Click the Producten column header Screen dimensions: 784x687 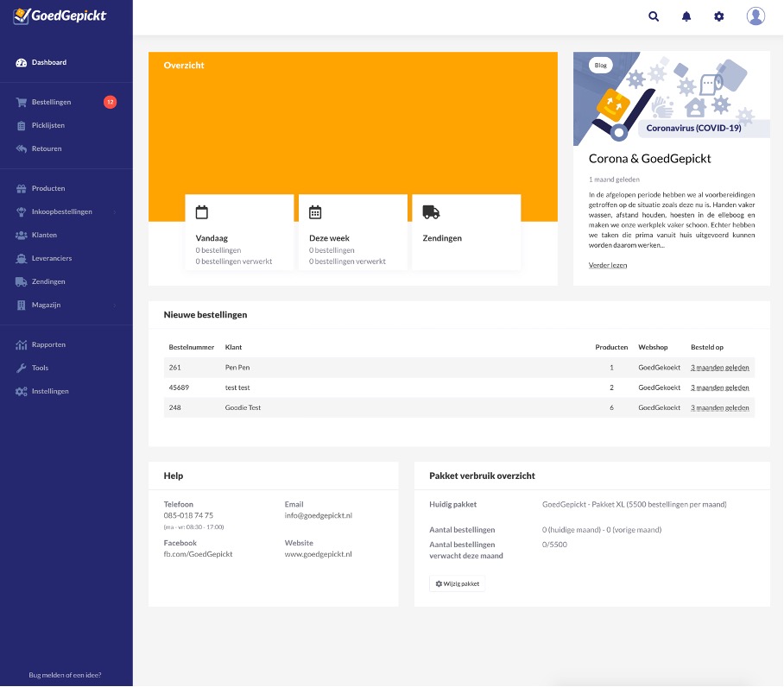pyautogui.click(x=611, y=347)
